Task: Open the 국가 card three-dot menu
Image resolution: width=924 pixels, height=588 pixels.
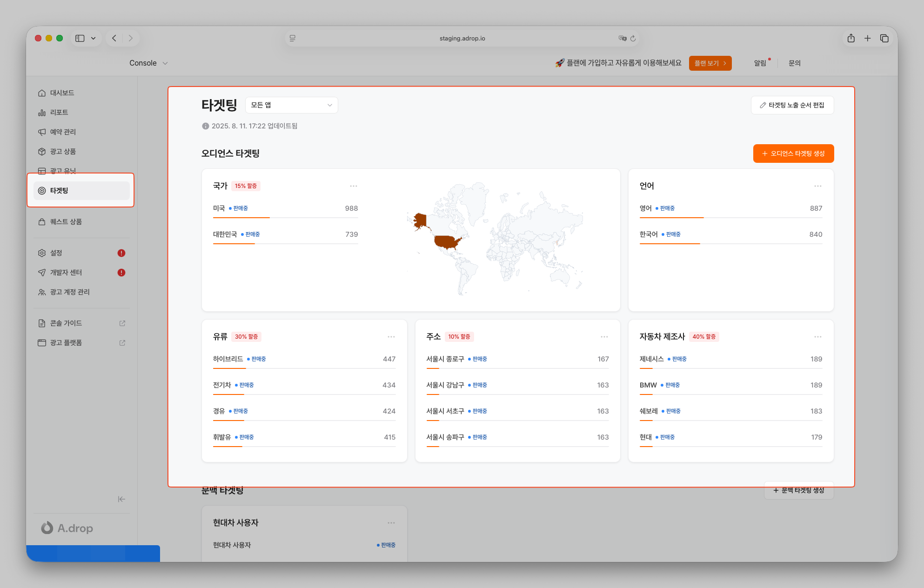Action: click(x=354, y=186)
